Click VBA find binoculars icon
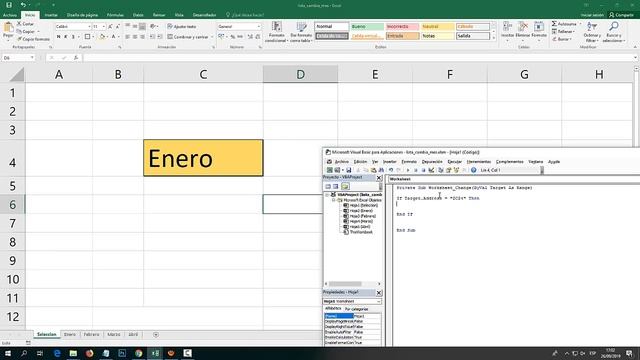 click(381, 170)
